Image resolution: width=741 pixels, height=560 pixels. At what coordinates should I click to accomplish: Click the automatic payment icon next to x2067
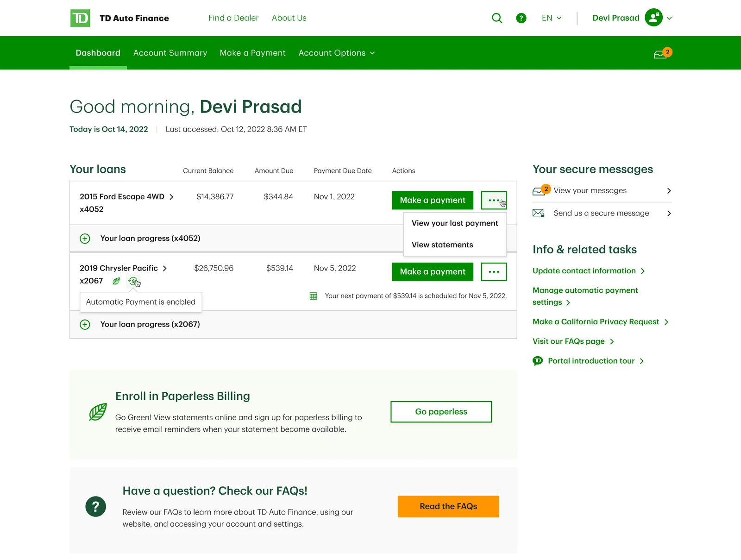tap(133, 281)
